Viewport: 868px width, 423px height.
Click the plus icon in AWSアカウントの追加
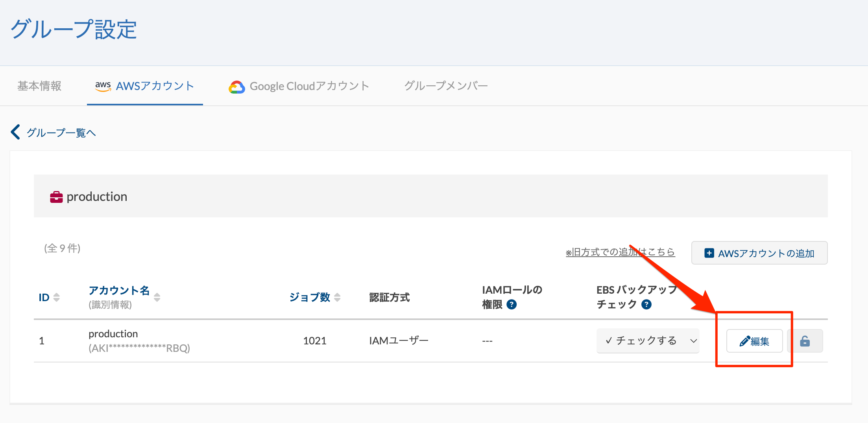click(x=709, y=253)
